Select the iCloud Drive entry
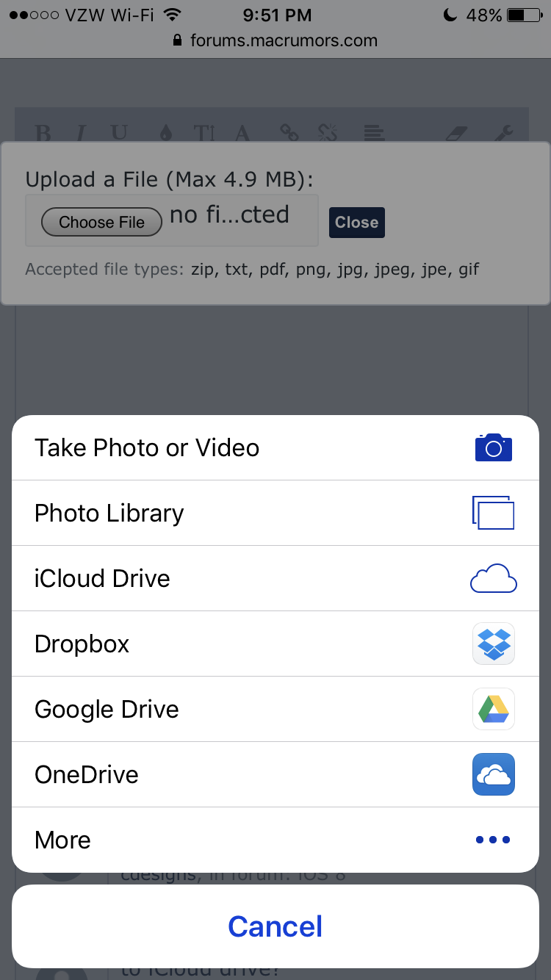Image resolution: width=551 pixels, height=980 pixels. [275, 578]
